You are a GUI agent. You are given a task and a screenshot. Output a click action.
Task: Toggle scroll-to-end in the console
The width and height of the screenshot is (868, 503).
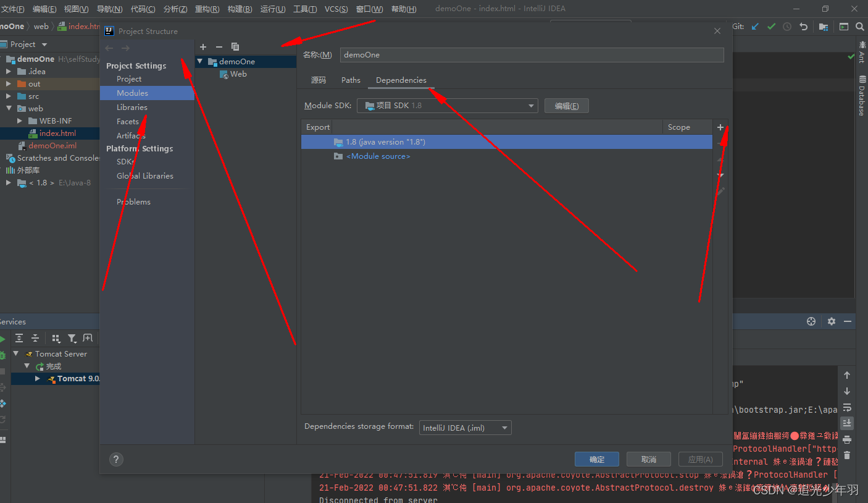[x=846, y=423]
